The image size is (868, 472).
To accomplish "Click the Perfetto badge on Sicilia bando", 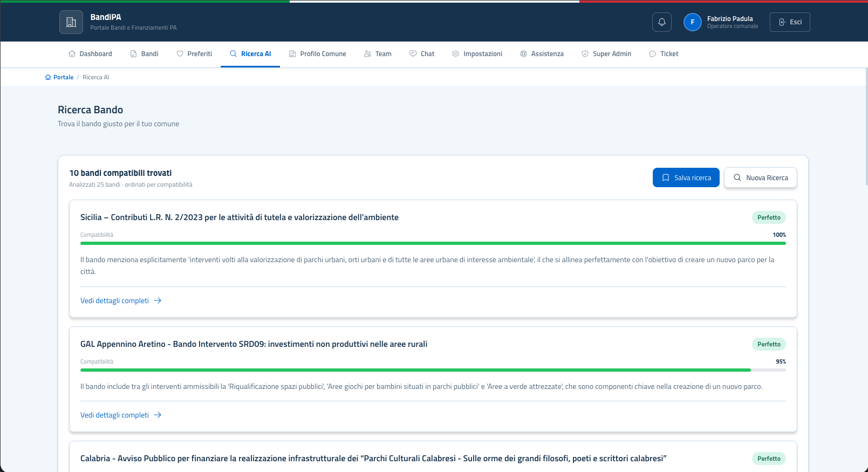I will pyautogui.click(x=769, y=217).
